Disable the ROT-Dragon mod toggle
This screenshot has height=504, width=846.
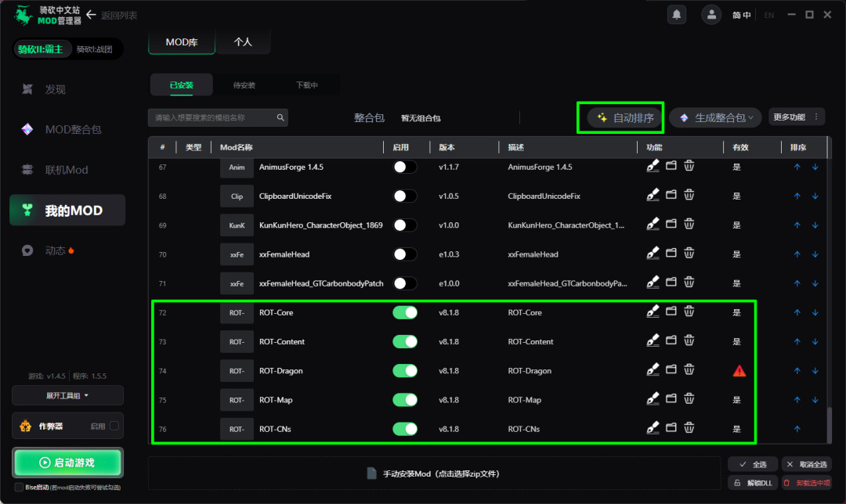(x=405, y=371)
